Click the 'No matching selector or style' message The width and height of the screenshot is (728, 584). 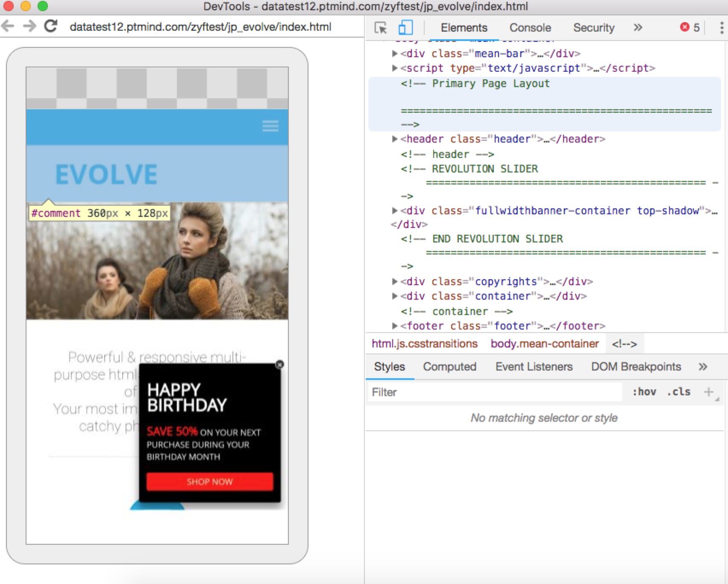(544, 418)
